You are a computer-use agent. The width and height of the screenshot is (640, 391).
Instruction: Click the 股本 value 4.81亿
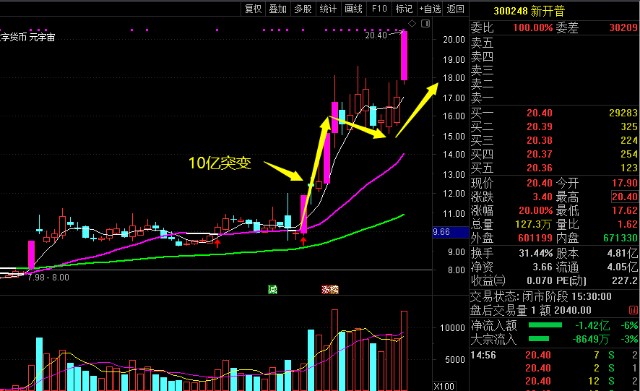click(622, 253)
